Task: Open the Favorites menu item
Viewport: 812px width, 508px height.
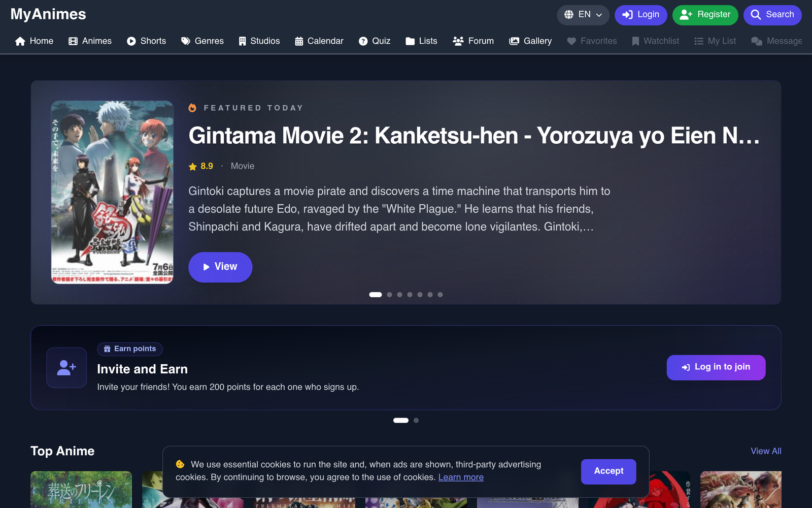Action: pyautogui.click(x=592, y=41)
